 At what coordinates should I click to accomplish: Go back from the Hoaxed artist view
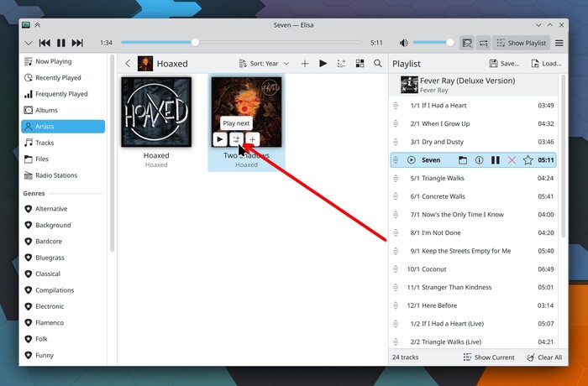[x=128, y=63]
